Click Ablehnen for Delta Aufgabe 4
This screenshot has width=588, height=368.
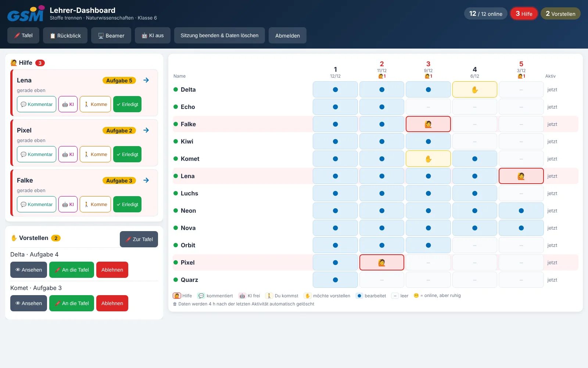pos(112,270)
